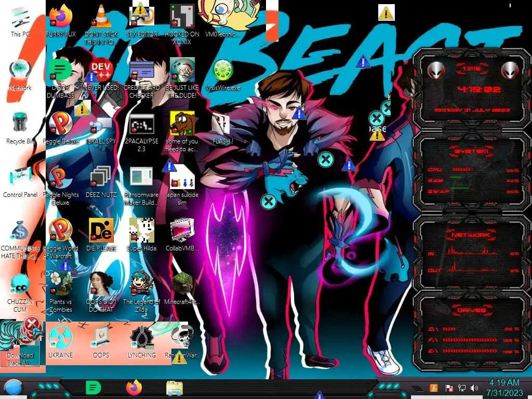Select the Peggle World of Warcraft shortcut

pos(61,239)
